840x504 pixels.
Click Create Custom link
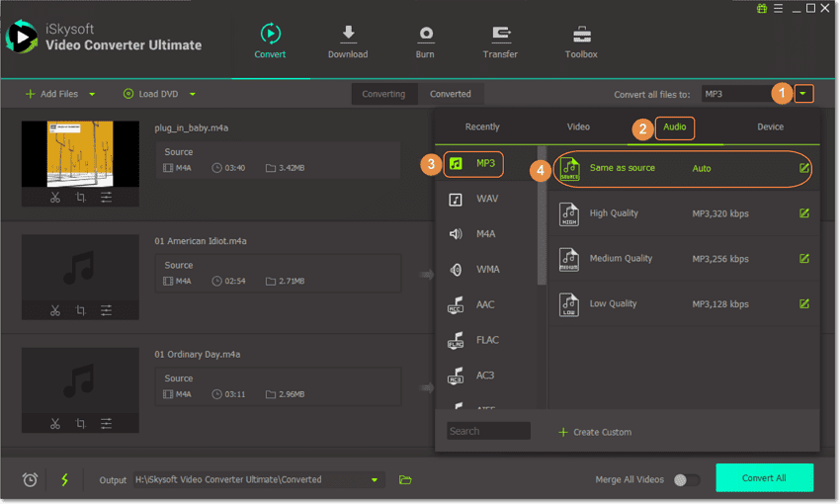click(595, 432)
